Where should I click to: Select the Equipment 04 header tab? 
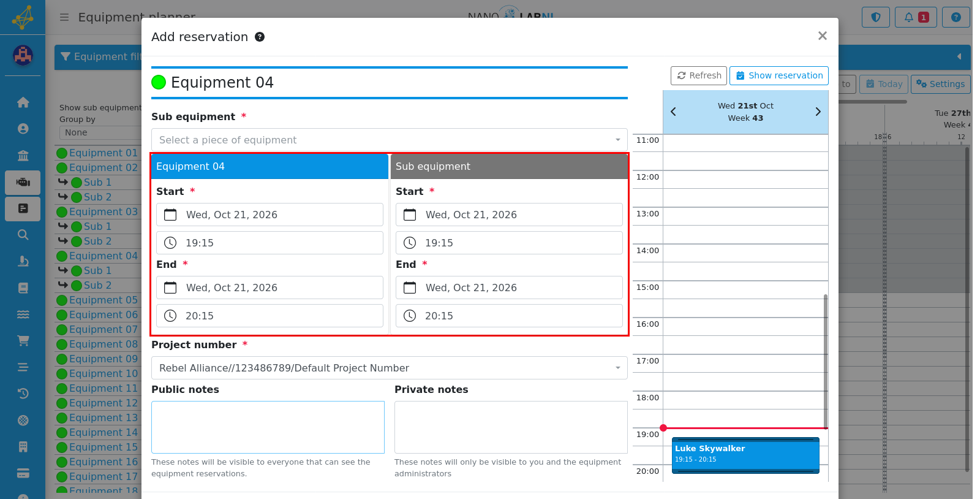[269, 166]
